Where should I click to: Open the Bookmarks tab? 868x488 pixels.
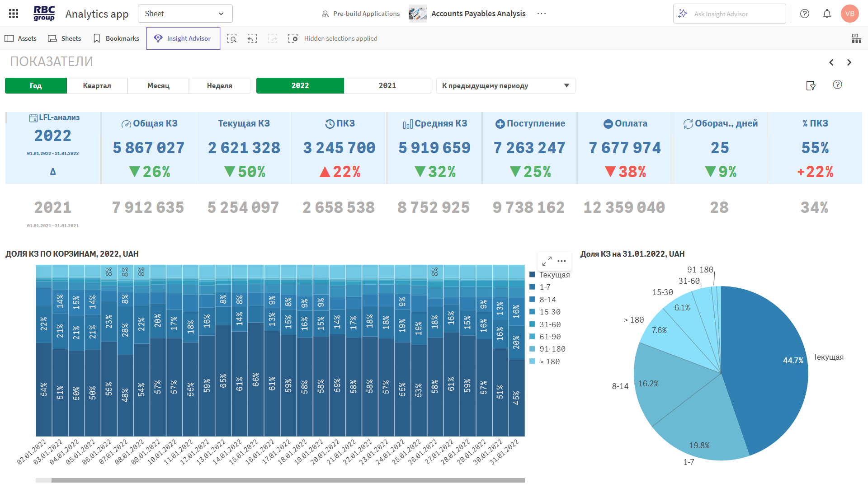click(x=116, y=38)
